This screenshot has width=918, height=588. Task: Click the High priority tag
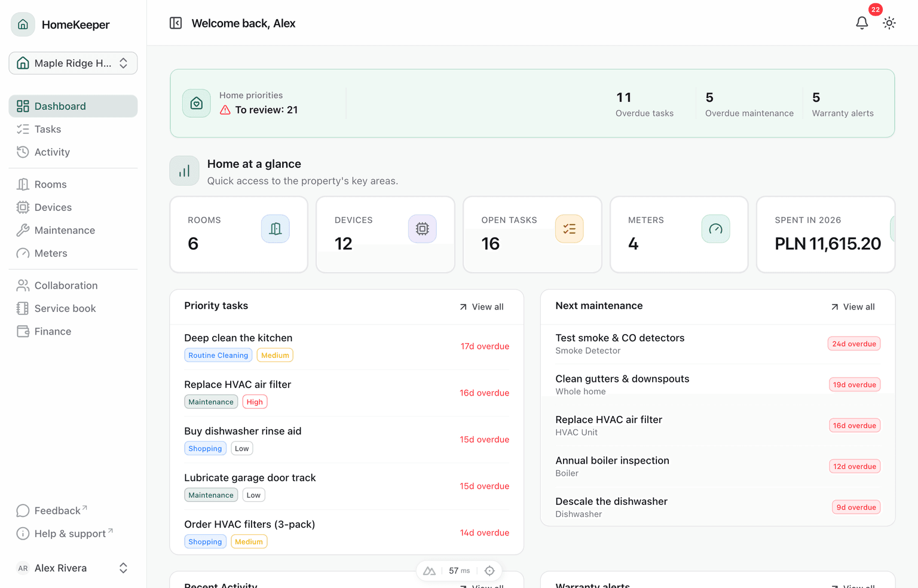(255, 402)
